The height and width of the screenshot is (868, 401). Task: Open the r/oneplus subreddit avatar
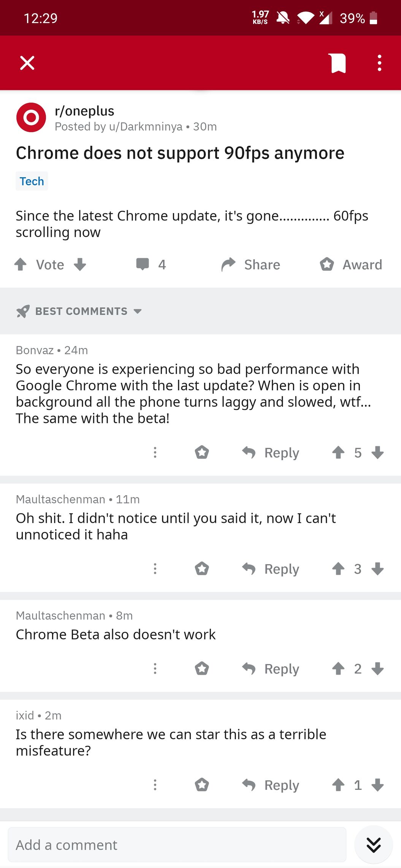click(31, 117)
